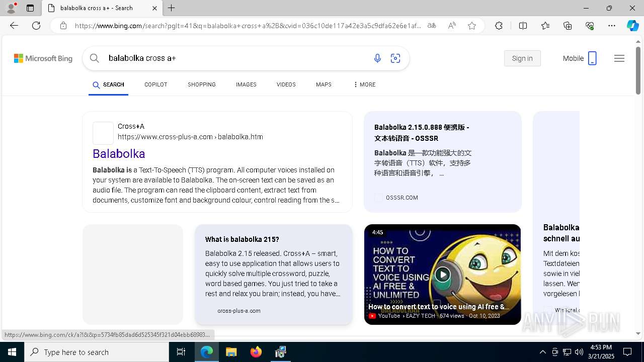
Task: View site information lock icon
Action: [x=63, y=26]
